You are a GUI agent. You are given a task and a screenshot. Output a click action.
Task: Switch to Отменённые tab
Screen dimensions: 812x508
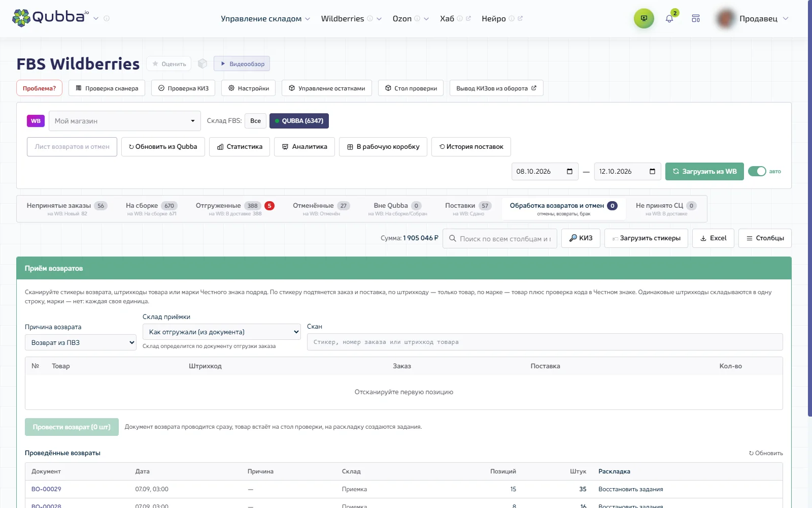[321, 209]
